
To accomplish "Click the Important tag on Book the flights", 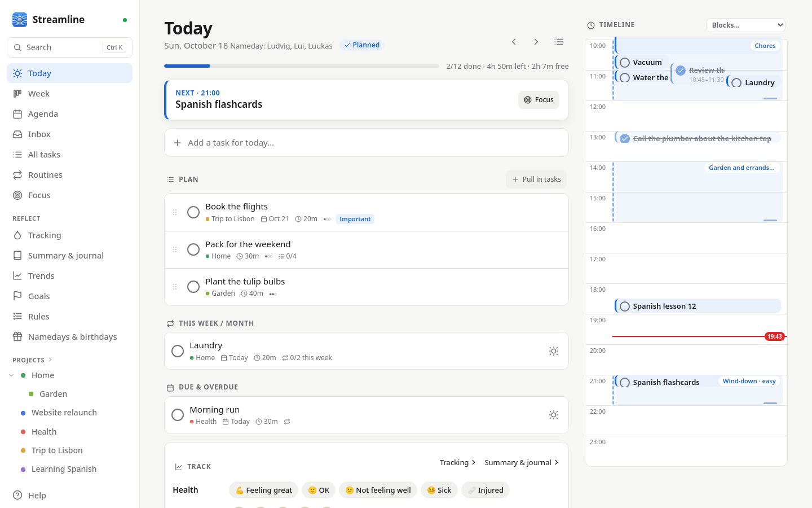I will (x=355, y=219).
